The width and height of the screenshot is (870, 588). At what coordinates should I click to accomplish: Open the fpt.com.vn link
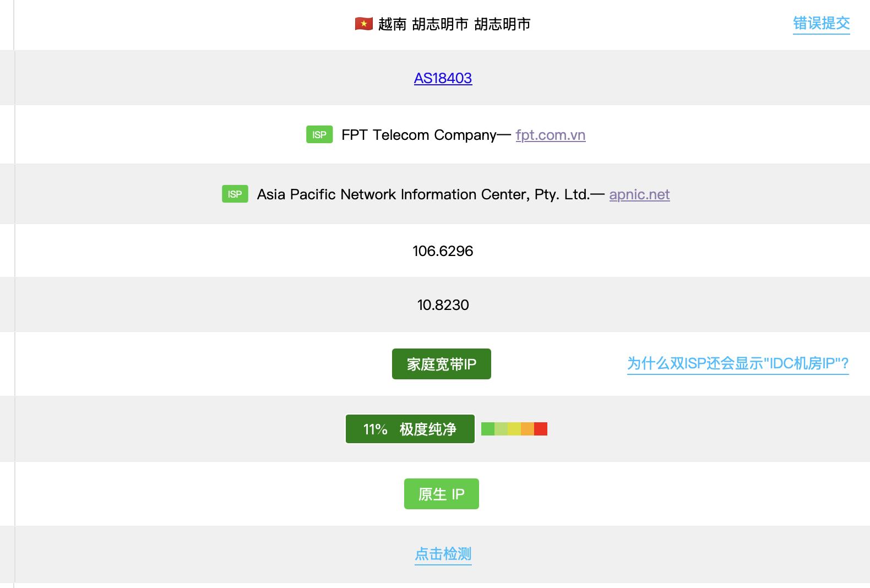551,135
